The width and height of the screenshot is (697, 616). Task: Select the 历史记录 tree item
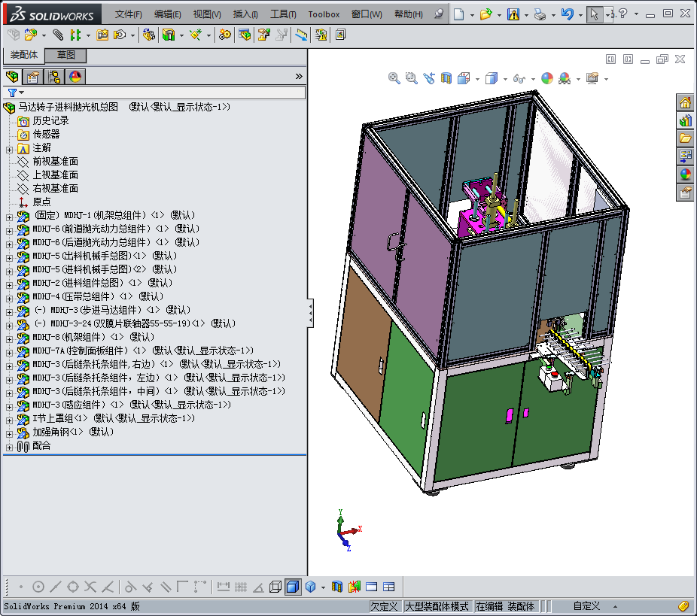tap(50, 121)
